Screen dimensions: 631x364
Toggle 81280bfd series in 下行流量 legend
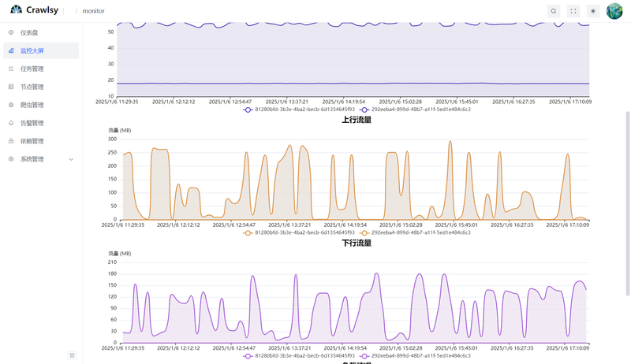pos(299,356)
